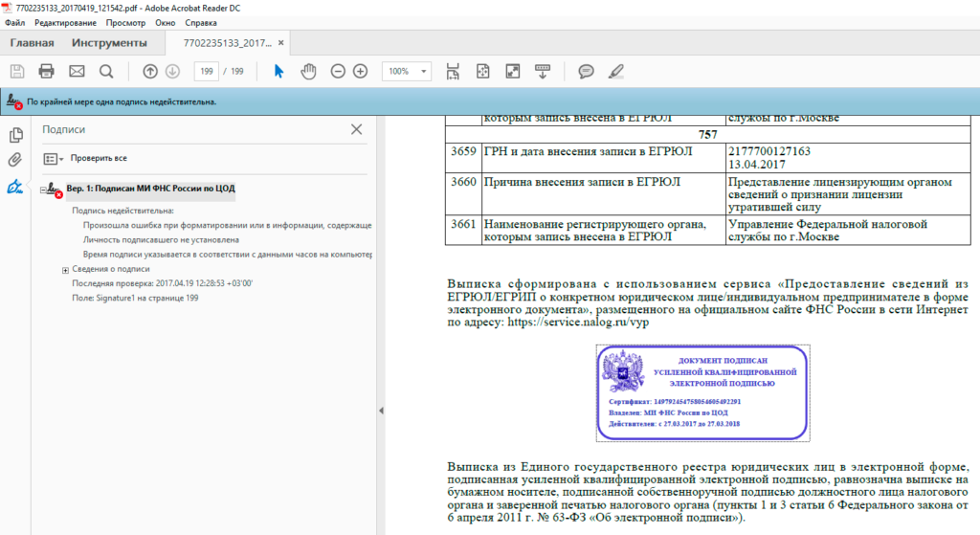Click the Save file icon
The width and height of the screenshot is (980, 535).
click(17, 71)
